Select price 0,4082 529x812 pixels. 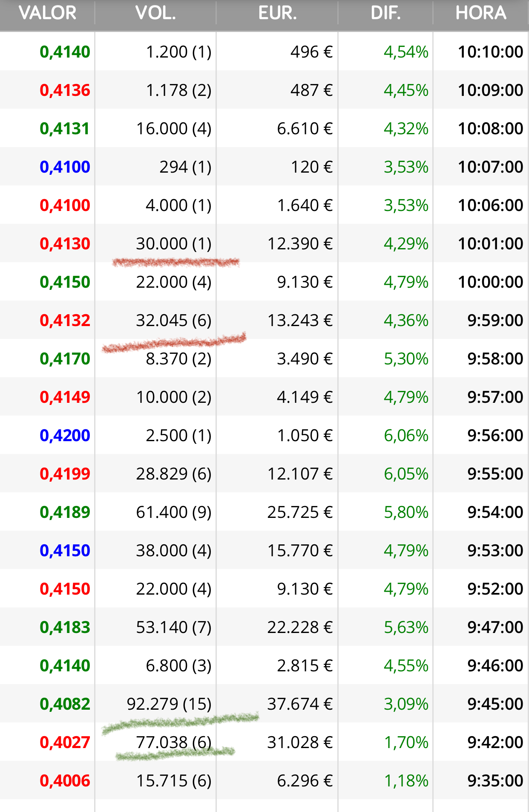[x=65, y=704]
